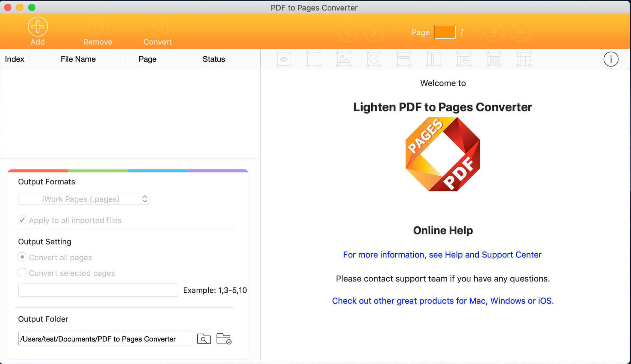The image size is (631, 364).
Task: Click the Remove trash icon
Action: tap(98, 27)
